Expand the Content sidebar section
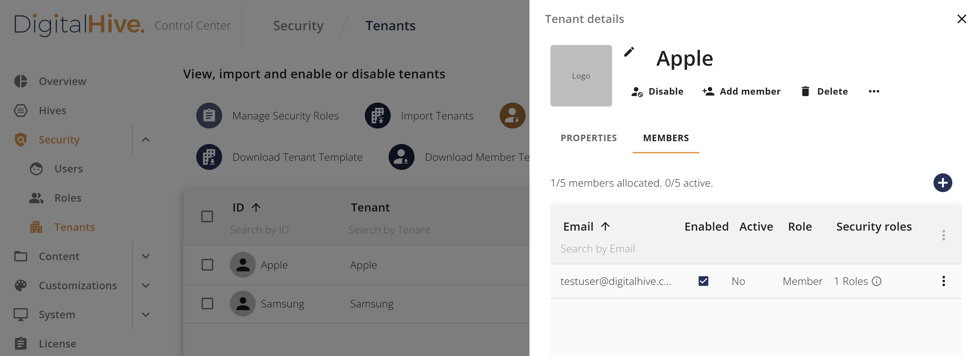980x356 pixels. click(145, 256)
